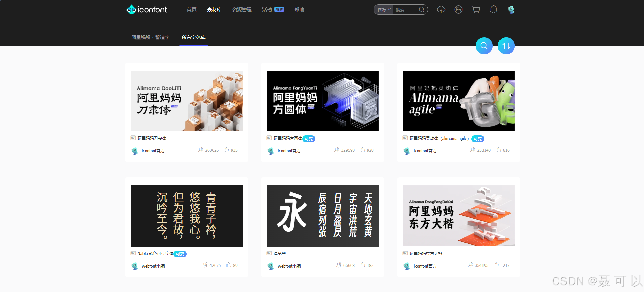The height and width of the screenshot is (292, 644).
Task: Switch to the 阿里妈妈·智造字 tab
Action: [150, 37]
